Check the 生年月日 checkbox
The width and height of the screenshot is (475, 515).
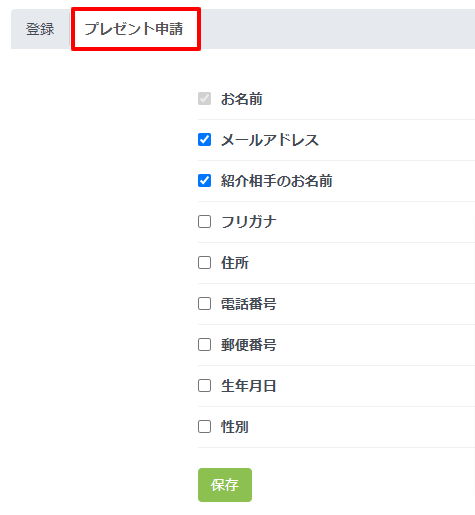pos(204,386)
